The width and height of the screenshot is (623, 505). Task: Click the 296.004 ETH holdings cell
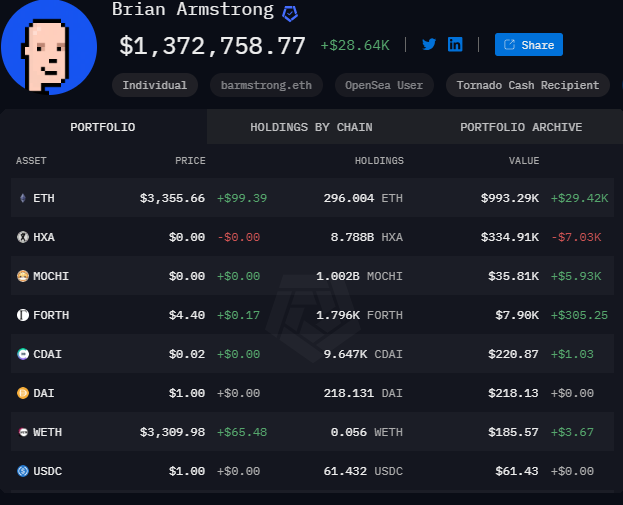(363, 198)
